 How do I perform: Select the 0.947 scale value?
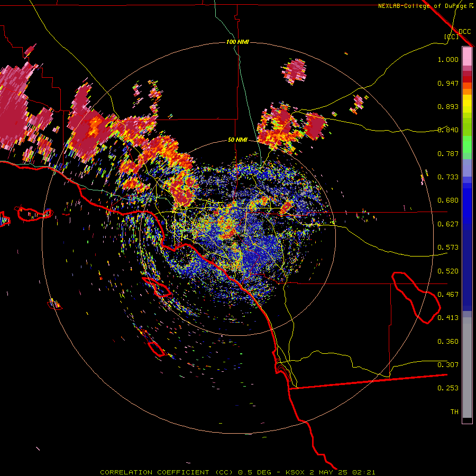tap(448, 83)
